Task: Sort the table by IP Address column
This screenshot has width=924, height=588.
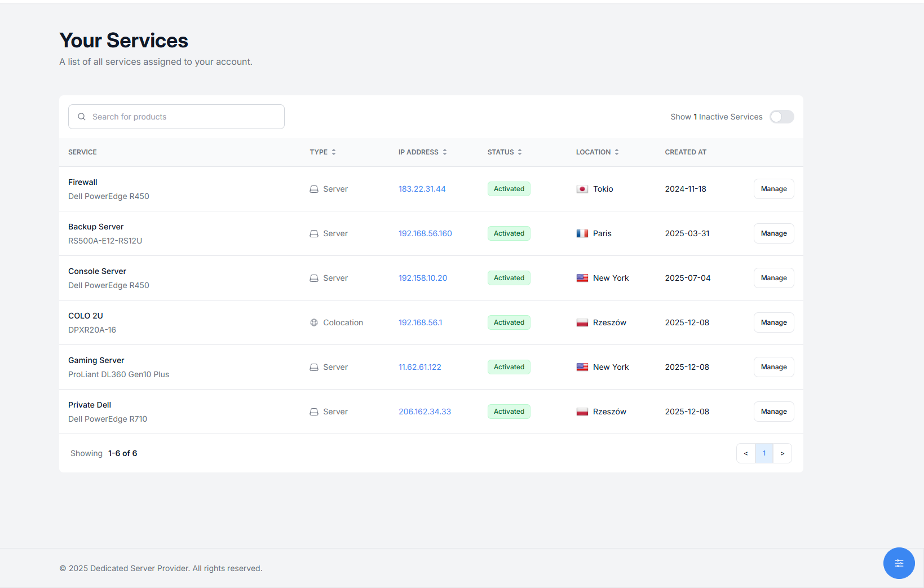Action: tap(422, 152)
